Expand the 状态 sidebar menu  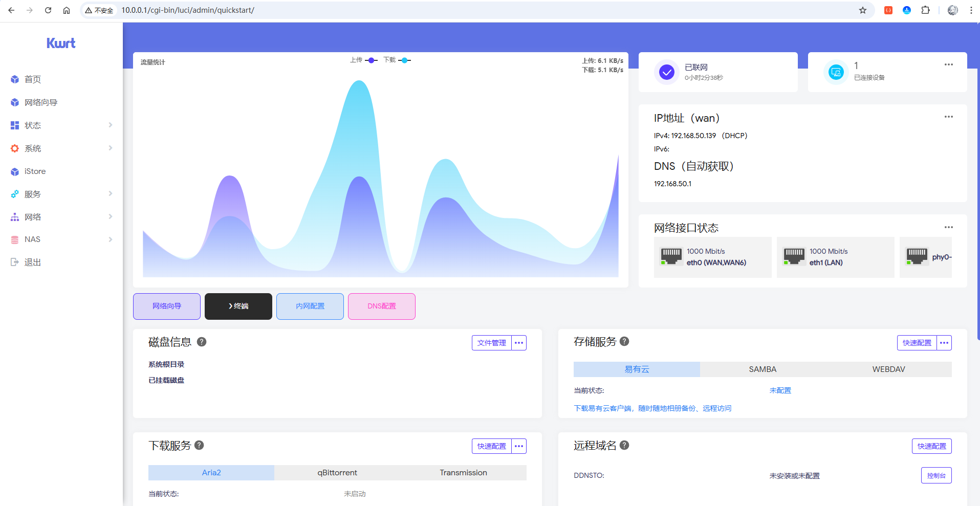coord(61,125)
